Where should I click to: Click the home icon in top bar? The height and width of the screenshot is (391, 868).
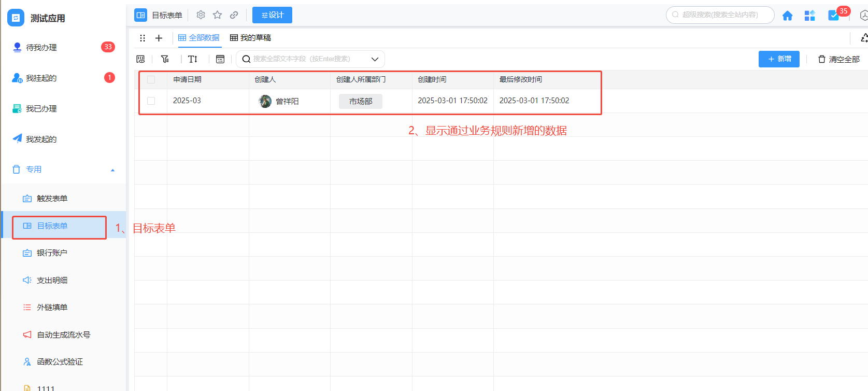(x=787, y=16)
